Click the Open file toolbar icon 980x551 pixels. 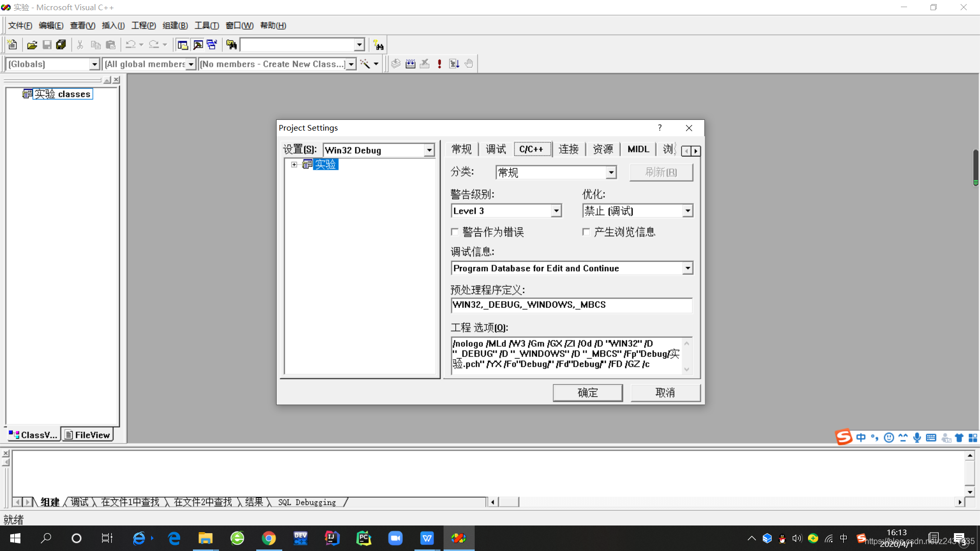pyautogui.click(x=32, y=45)
